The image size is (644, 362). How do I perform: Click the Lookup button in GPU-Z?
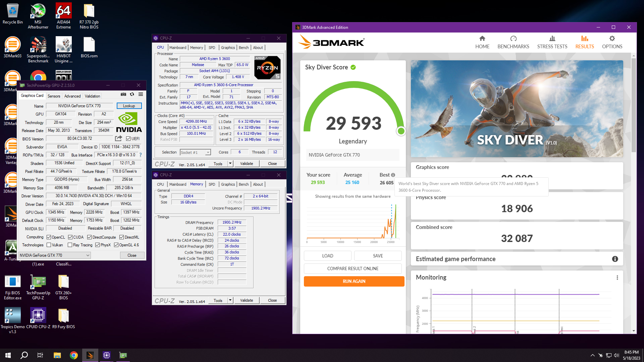click(x=129, y=106)
